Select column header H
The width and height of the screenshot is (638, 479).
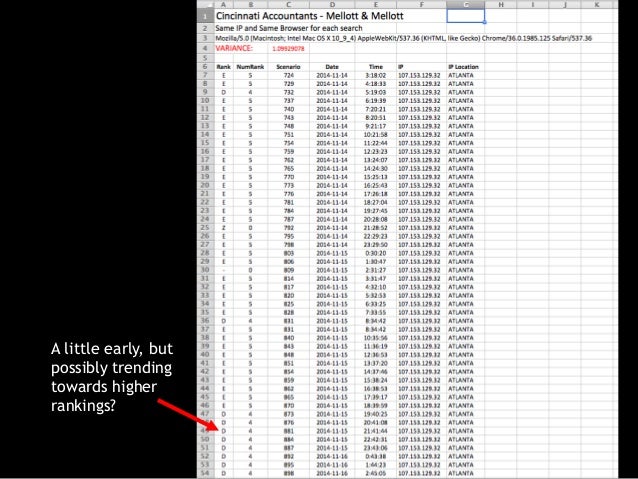click(500, 4)
